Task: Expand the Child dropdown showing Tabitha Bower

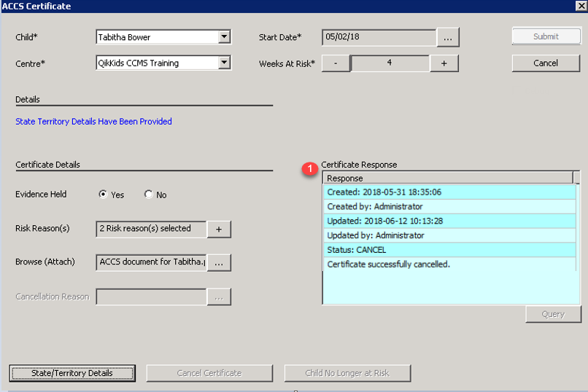Action: [224, 36]
